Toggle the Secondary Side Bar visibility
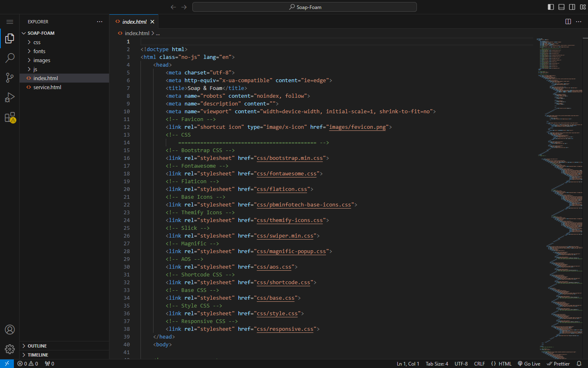This screenshot has height=368, width=588. 572,7
